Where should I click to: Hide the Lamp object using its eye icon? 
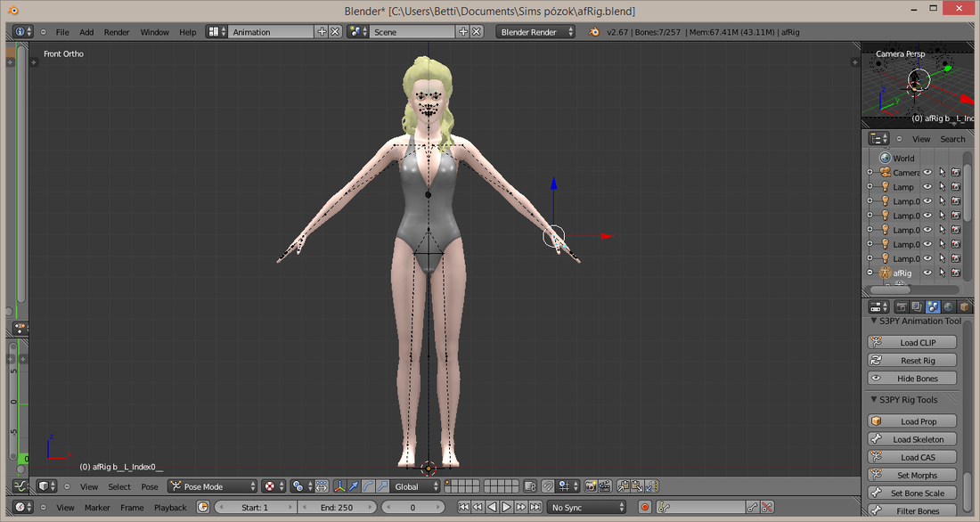tap(928, 186)
